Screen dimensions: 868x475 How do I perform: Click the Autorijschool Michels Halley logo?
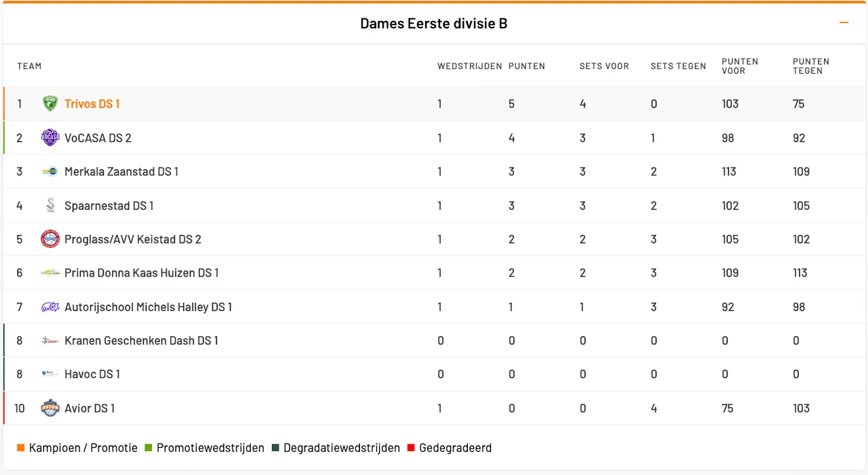[50, 307]
